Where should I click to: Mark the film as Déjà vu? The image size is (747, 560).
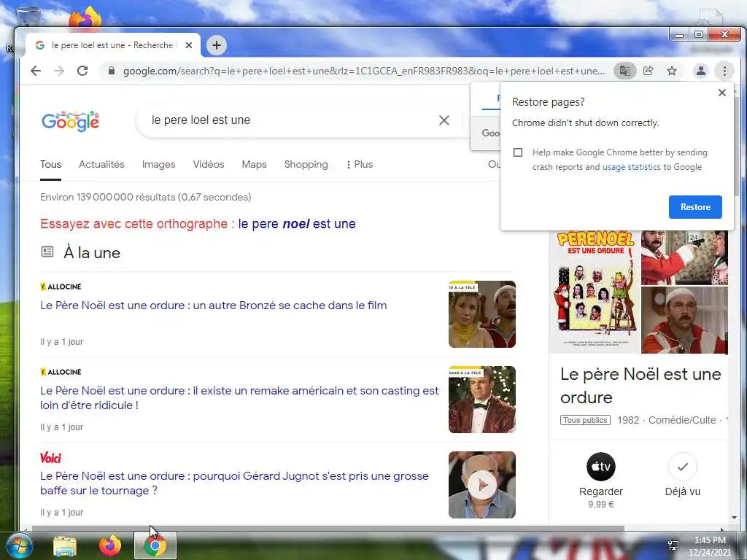tap(682, 467)
